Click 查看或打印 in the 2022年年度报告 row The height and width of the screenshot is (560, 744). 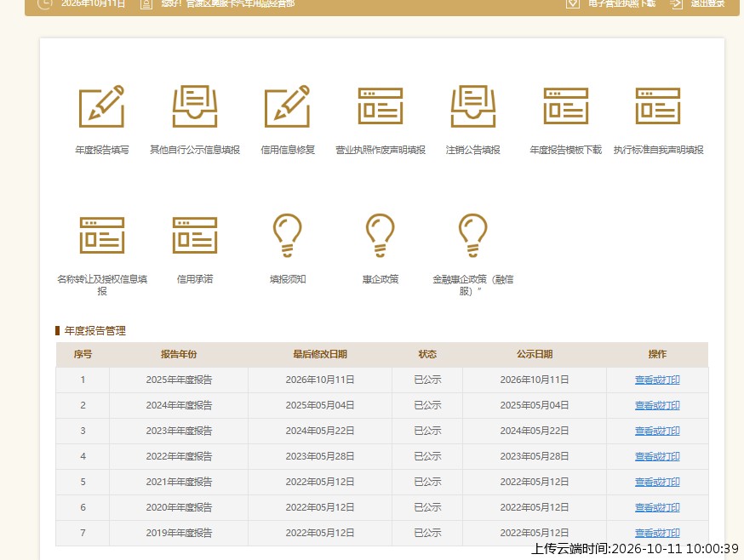(x=657, y=456)
